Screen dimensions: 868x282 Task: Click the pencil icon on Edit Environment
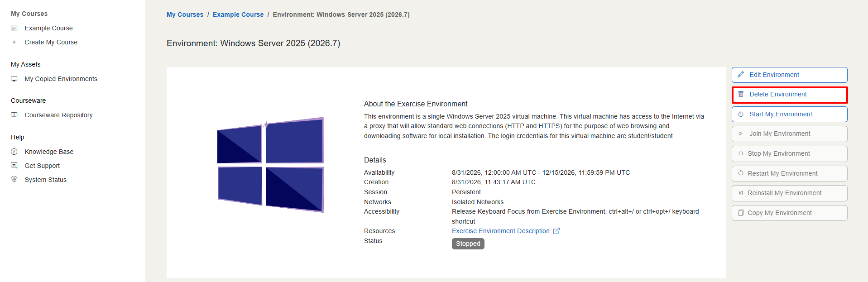pos(741,75)
